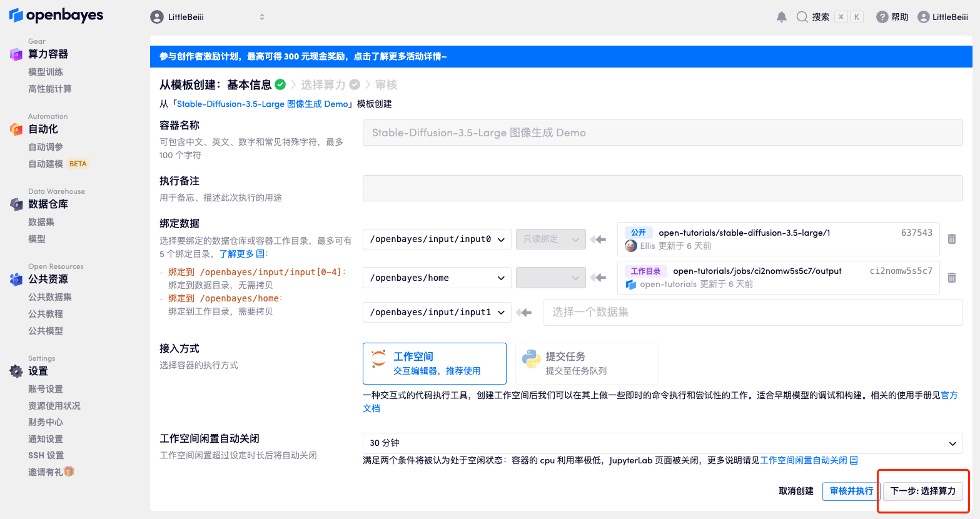Select the 工作空间 access mode
Viewport: 980px width, 519px height.
[434, 363]
